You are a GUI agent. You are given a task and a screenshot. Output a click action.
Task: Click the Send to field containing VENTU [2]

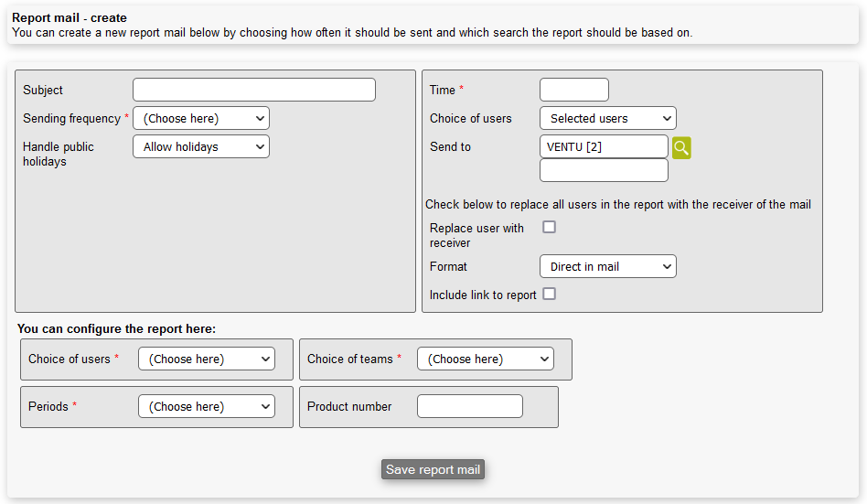(604, 146)
